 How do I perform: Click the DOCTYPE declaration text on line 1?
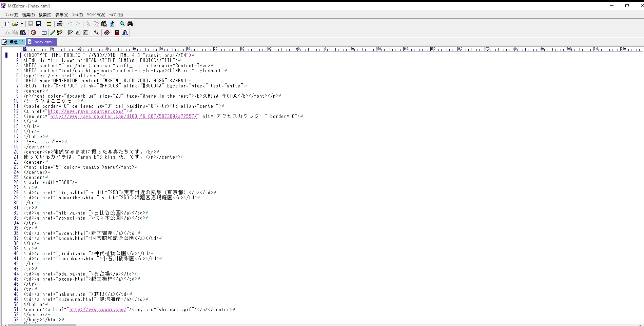[x=108, y=55]
